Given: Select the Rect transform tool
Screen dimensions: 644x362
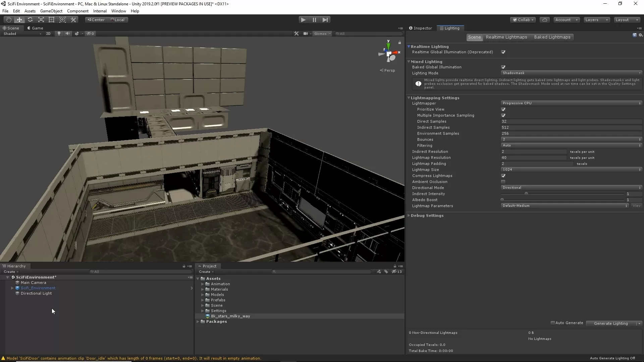Looking at the screenshot, I should point(52,20).
